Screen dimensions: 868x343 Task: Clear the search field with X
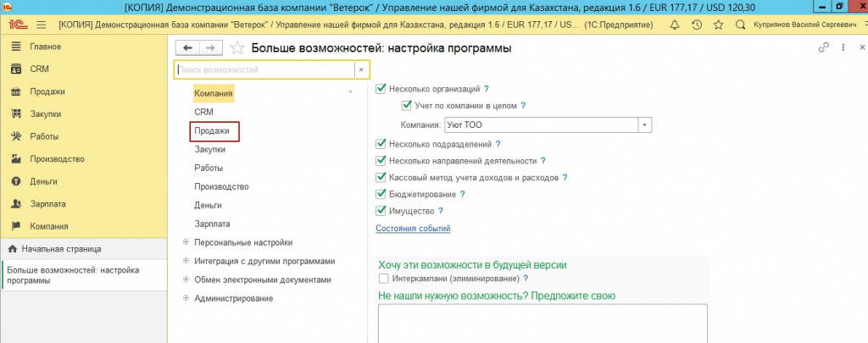361,69
